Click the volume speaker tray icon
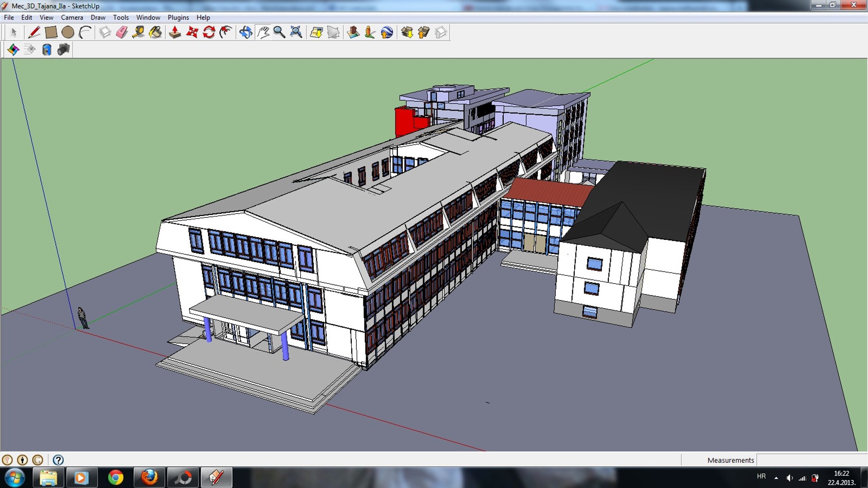Screen dimensions: 868x488 789,478
